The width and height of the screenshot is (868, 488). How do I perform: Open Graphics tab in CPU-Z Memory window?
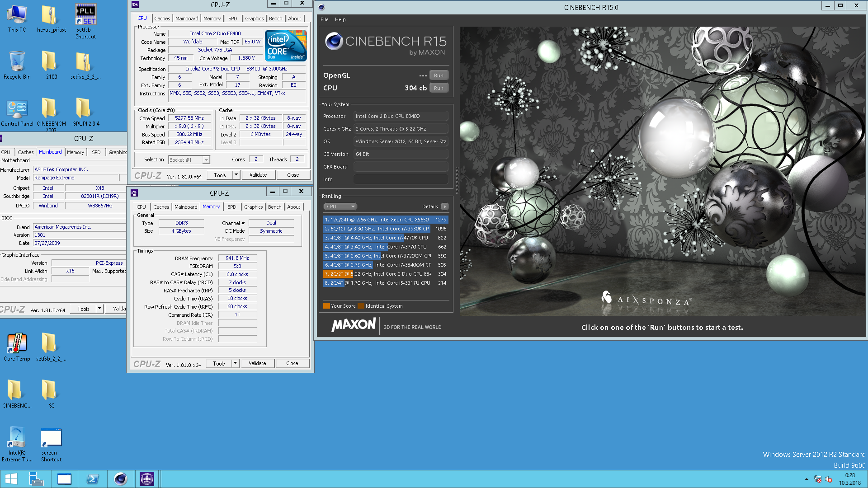pos(253,207)
